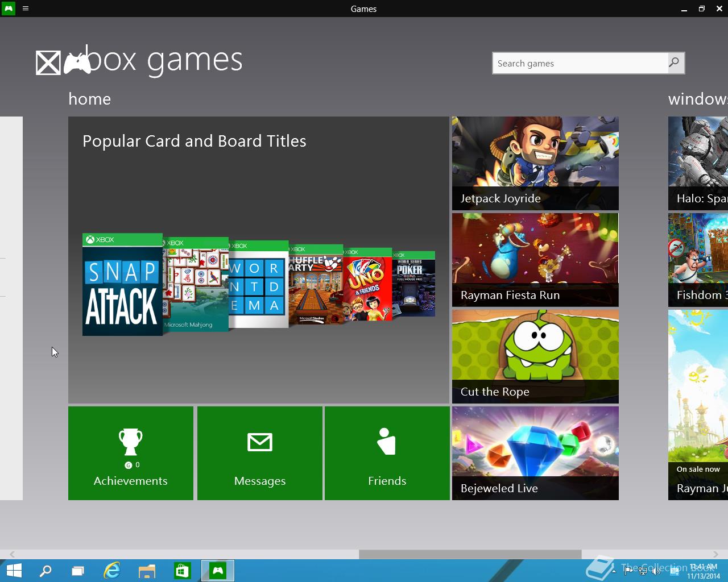This screenshot has height=582, width=728.
Task: Click horizontal scrollbar left arrow
Action: click(12, 554)
